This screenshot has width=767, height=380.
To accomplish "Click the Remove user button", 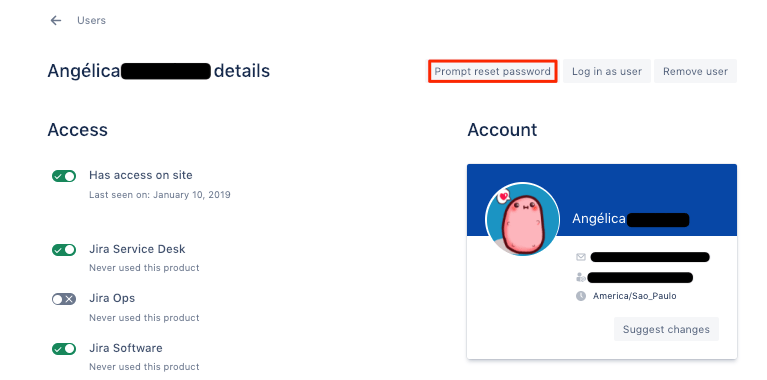I will tap(695, 71).
